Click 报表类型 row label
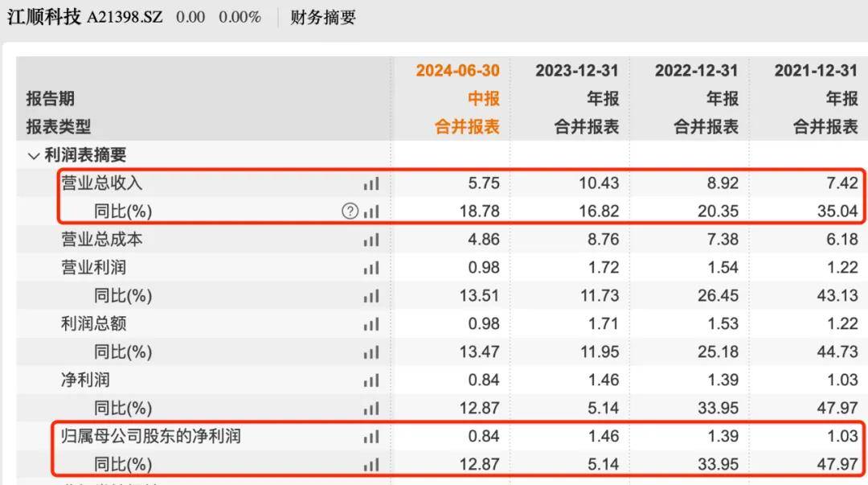The width and height of the screenshot is (868, 485). (59, 126)
